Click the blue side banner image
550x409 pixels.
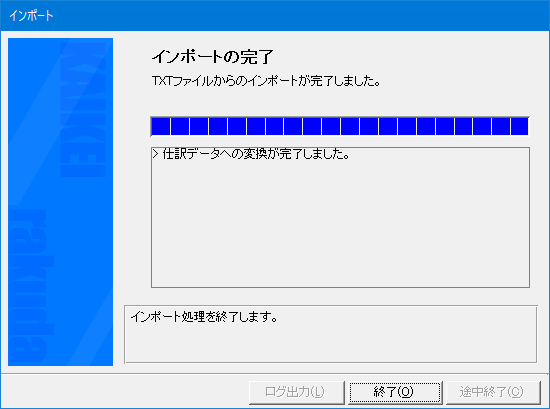click(60, 202)
